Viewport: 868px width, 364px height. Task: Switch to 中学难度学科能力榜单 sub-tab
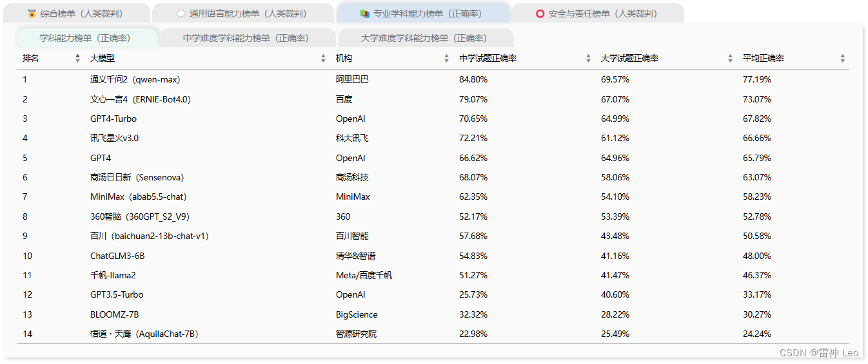tap(247, 38)
